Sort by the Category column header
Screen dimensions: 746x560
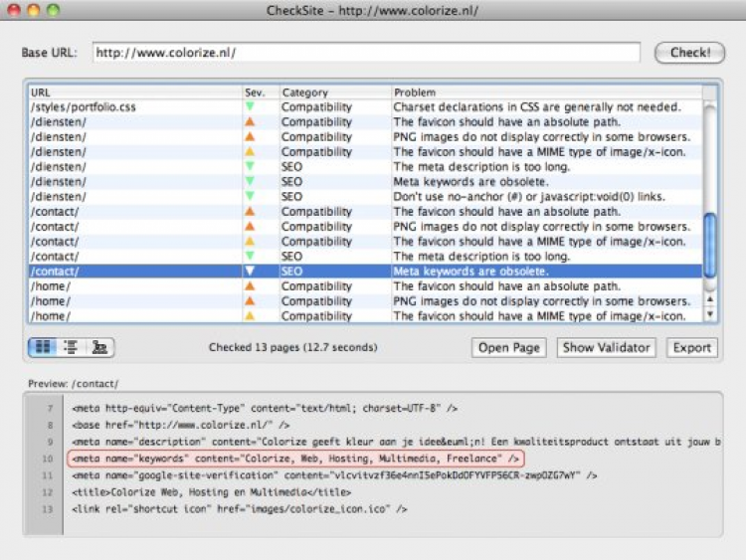click(x=333, y=93)
